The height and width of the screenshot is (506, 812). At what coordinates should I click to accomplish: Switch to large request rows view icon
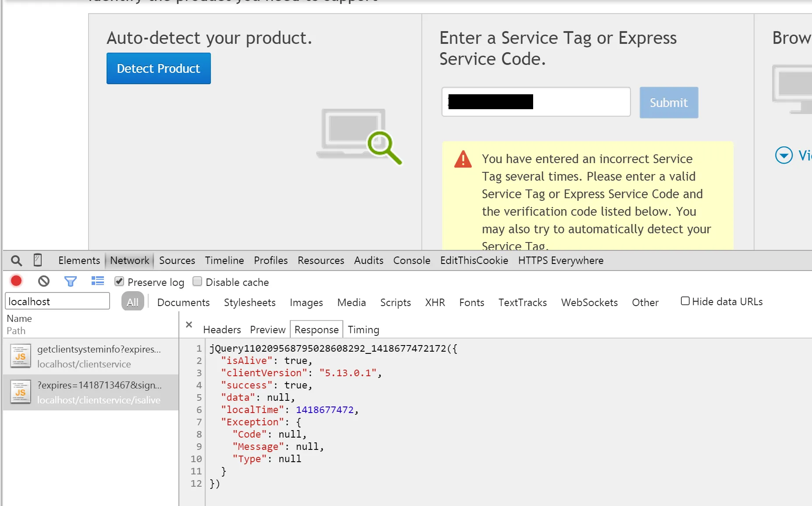point(97,281)
